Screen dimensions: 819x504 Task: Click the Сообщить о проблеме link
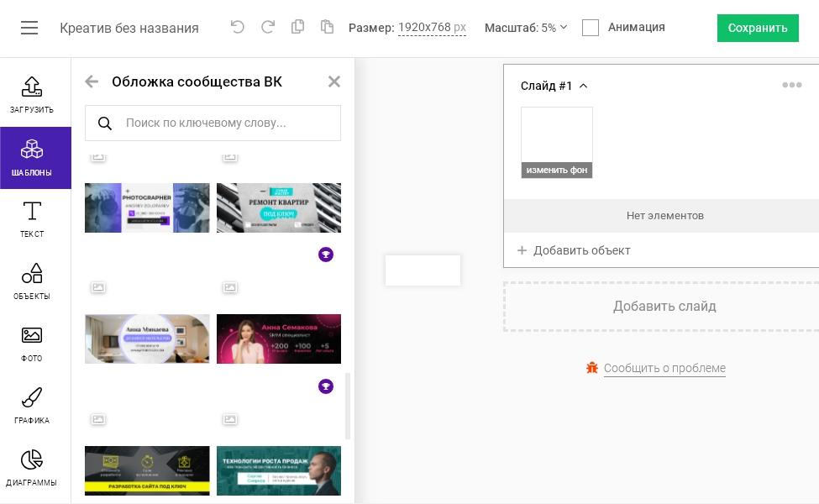tap(664, 368)
